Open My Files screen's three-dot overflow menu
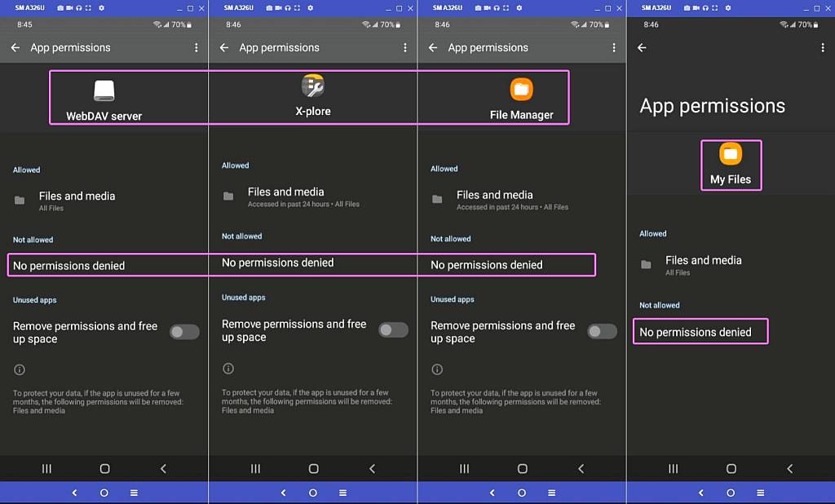 pos(823,47)
